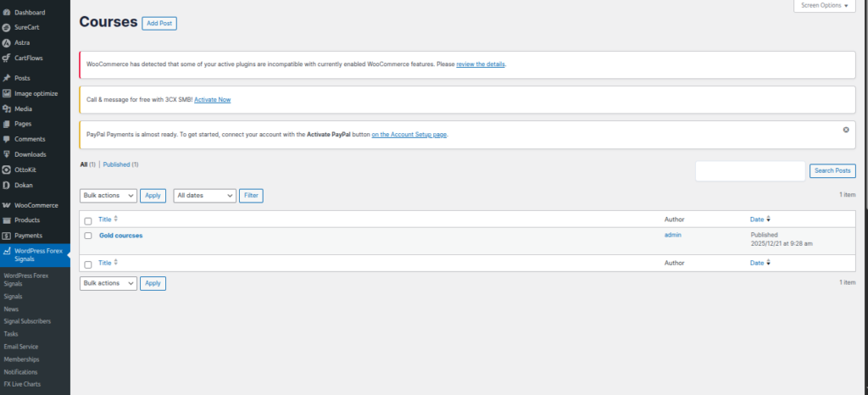Expand the Screen Options panel
The image size is (868, 395).
pos(824,6)
